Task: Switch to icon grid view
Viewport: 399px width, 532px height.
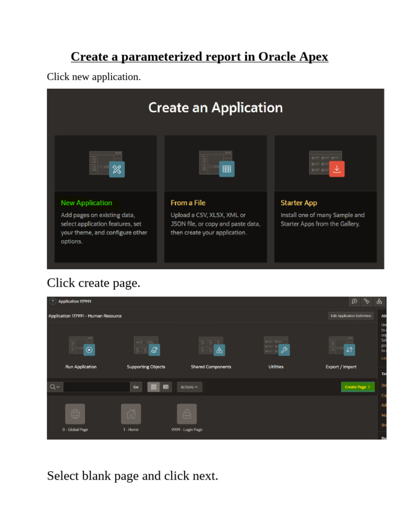Action: point(154,387)
